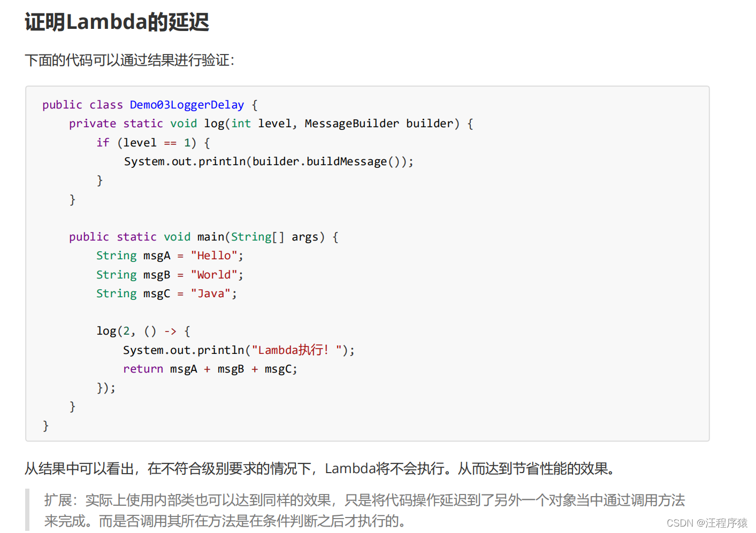The height and width of the screenshot is (533, 756).
Task: Click the string literal "Java"
Action: pyautogui.click(x=211, y=293)
